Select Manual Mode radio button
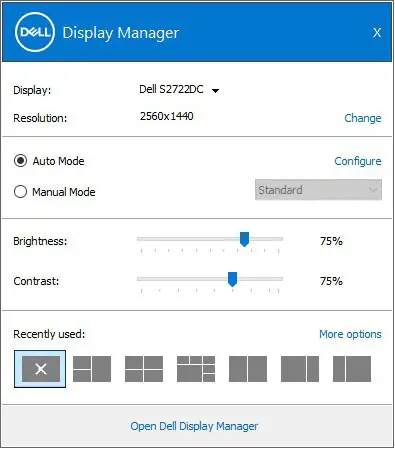This screenshot has width=395, height=449. pyautogui.click(x=20, y=192)
